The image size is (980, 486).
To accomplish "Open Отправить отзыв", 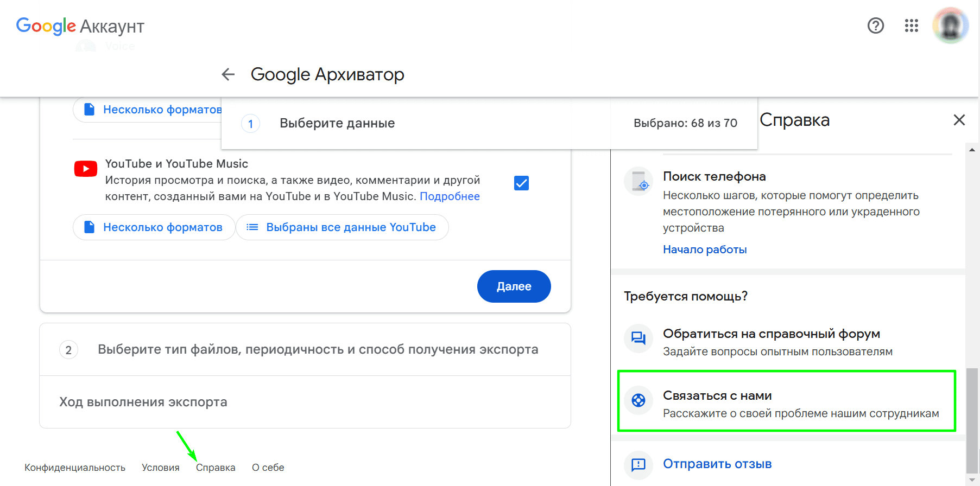I will [717, 464].
